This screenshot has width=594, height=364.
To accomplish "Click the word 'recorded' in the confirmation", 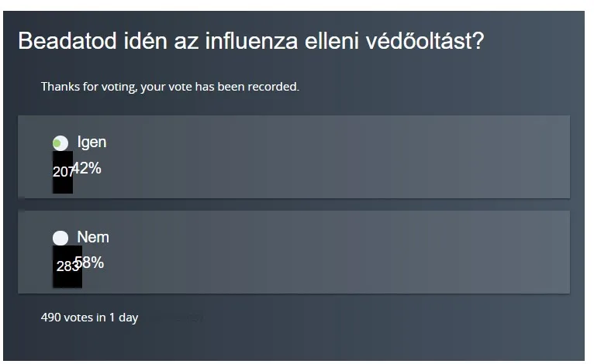I will [271, 87].
